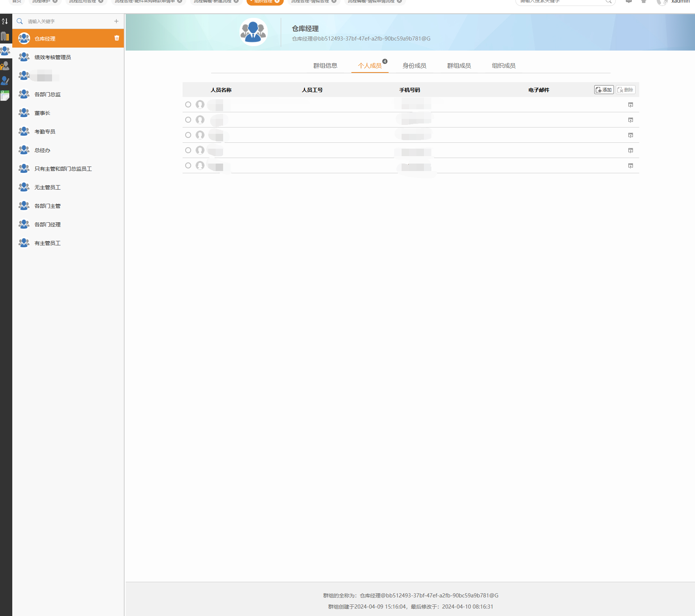Open details icon for fifth member row

pos(631,166)
